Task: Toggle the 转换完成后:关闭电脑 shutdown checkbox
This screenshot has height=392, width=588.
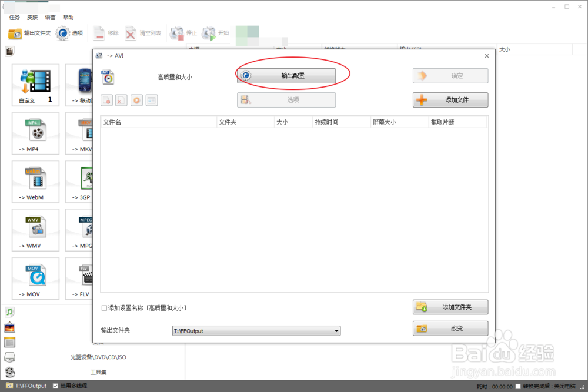Action: (x=518, y=386)
